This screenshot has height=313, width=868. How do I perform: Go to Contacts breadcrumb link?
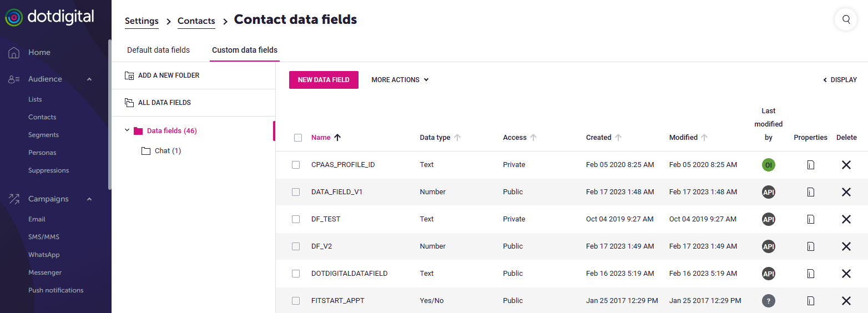(196, 21)
